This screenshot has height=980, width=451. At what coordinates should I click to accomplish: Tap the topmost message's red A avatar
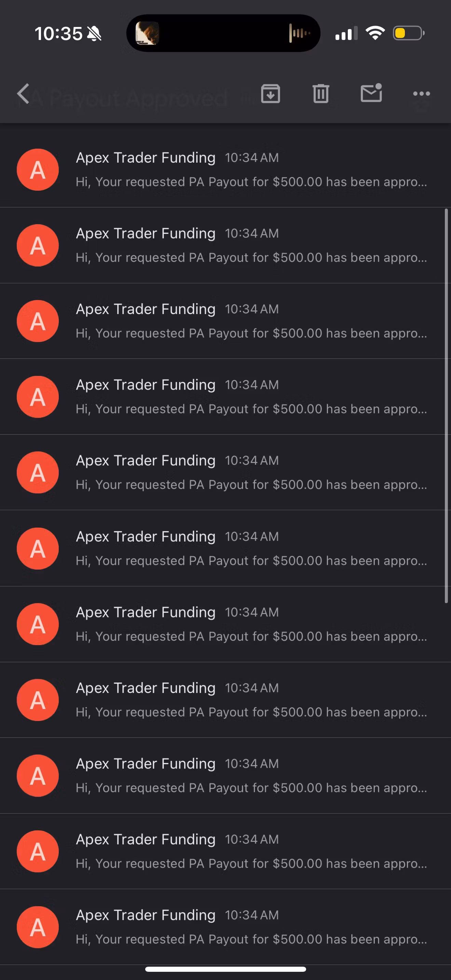click(38, 170)
